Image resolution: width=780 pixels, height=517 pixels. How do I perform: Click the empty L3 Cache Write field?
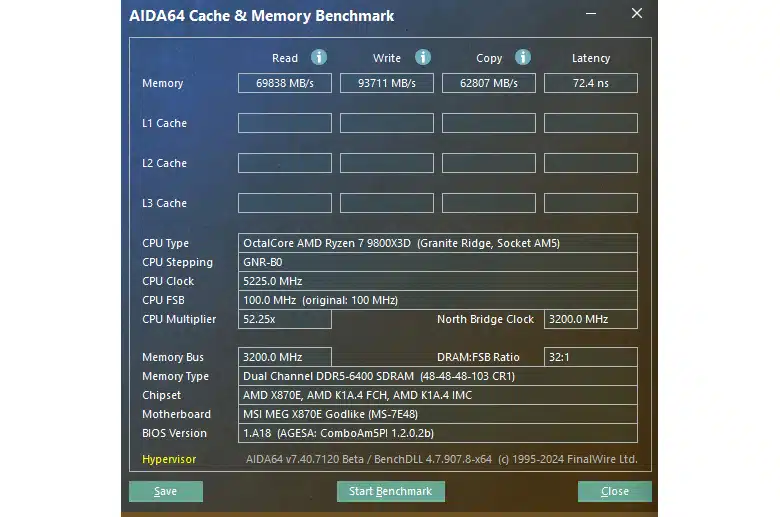(x=387, y=203)
